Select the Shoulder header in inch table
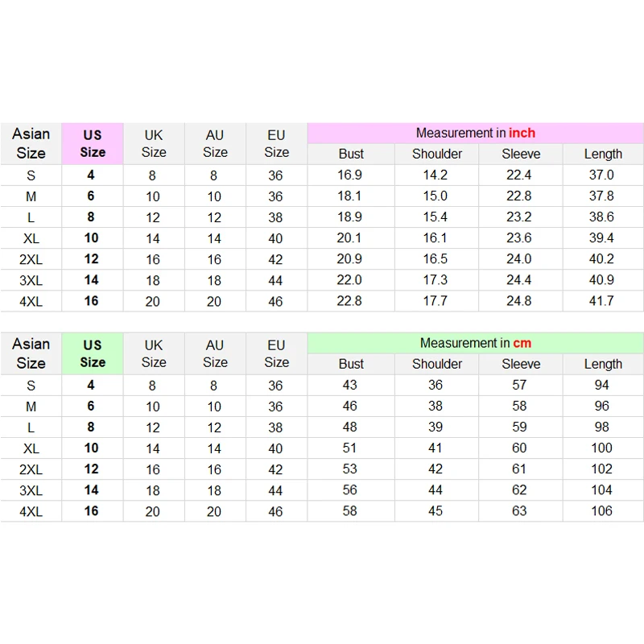Screen dimensions: 644x644 (437, 154)
